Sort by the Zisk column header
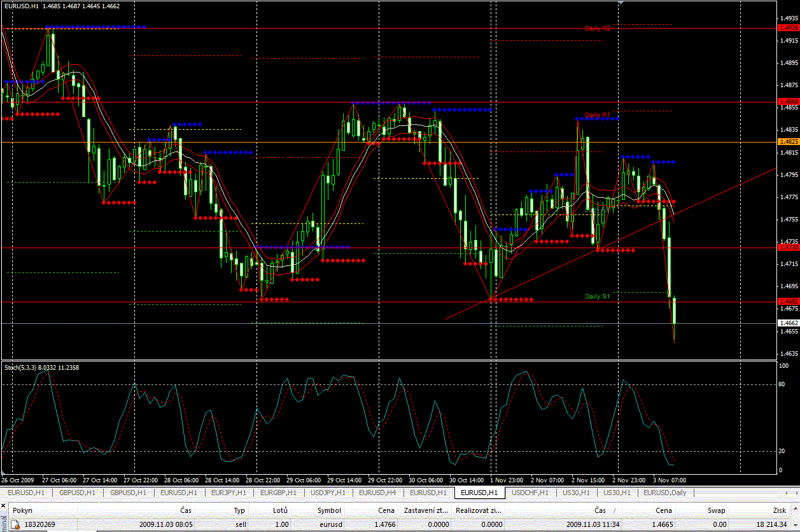This screenshot has height=532, width=800. 779,510
